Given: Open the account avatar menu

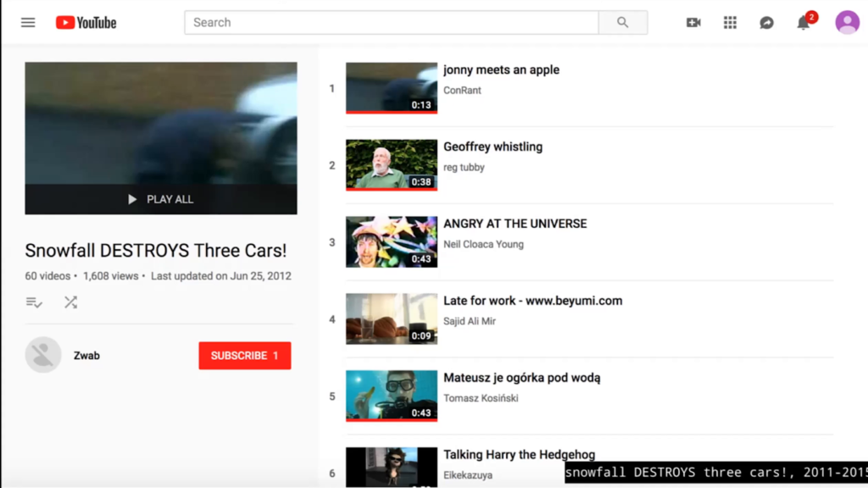Looking at the screenshot, I should pyautogui.click(x=847, y=23).
